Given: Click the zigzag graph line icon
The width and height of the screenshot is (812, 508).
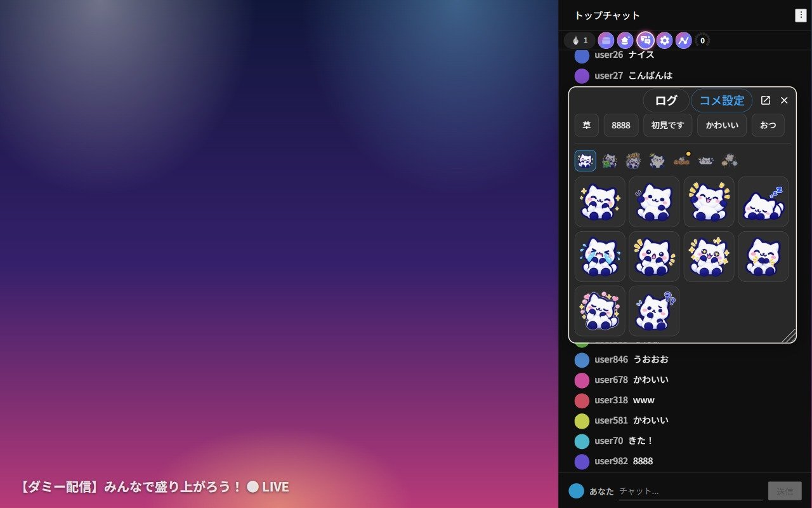Looking at the screenshot, I should pyautogui.click(x=683, y=41).
